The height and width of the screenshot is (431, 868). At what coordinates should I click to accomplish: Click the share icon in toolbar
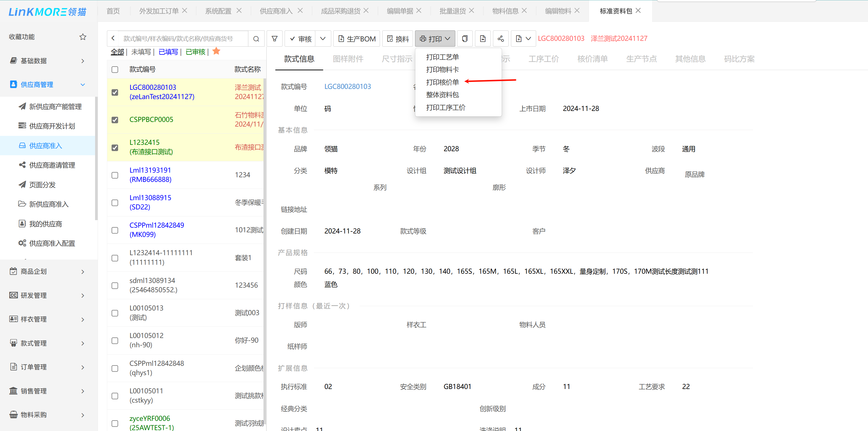tap(501, 39)
